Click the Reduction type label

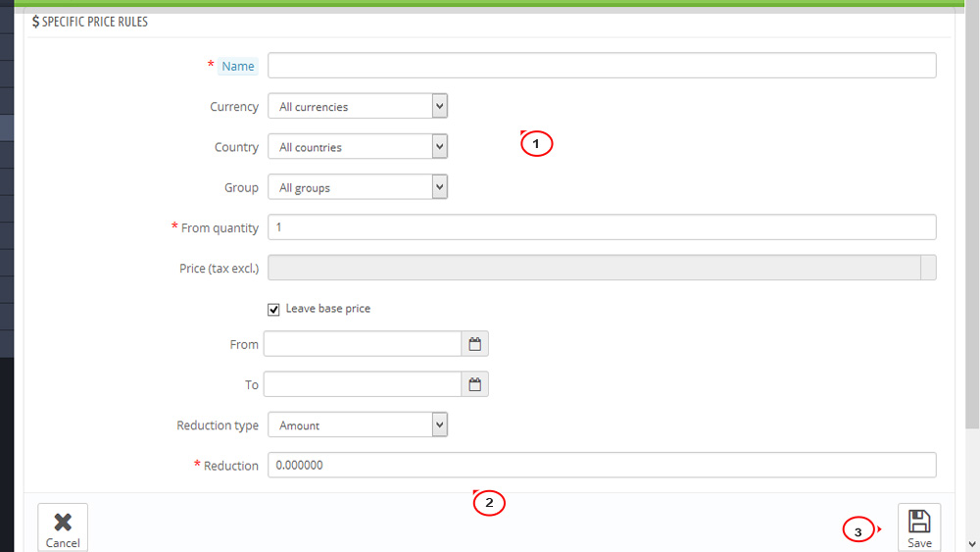[218, 426]
